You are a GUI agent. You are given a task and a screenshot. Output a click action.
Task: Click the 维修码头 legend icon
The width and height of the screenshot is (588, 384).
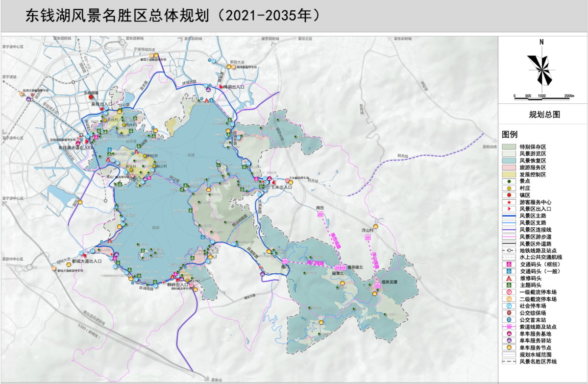pos(509,278)
